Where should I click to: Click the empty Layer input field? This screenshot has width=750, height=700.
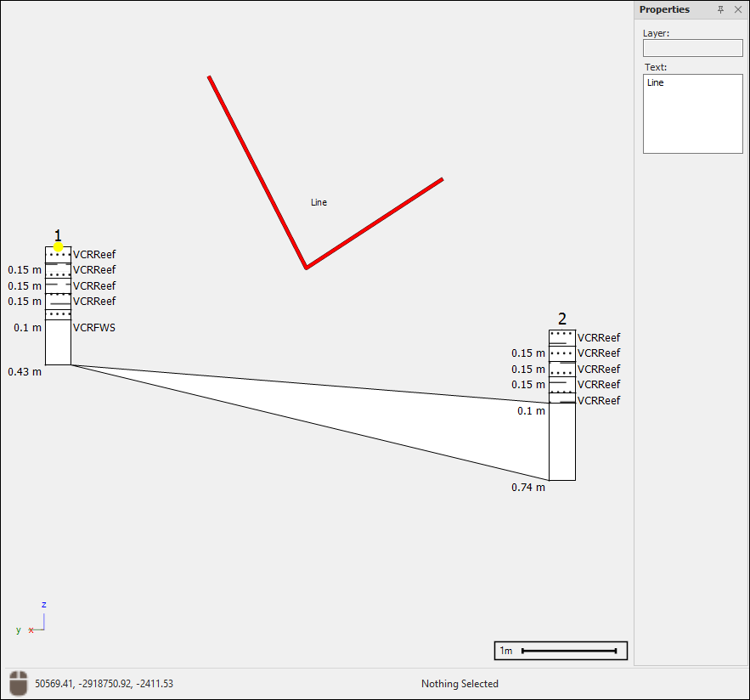[692, 48]
